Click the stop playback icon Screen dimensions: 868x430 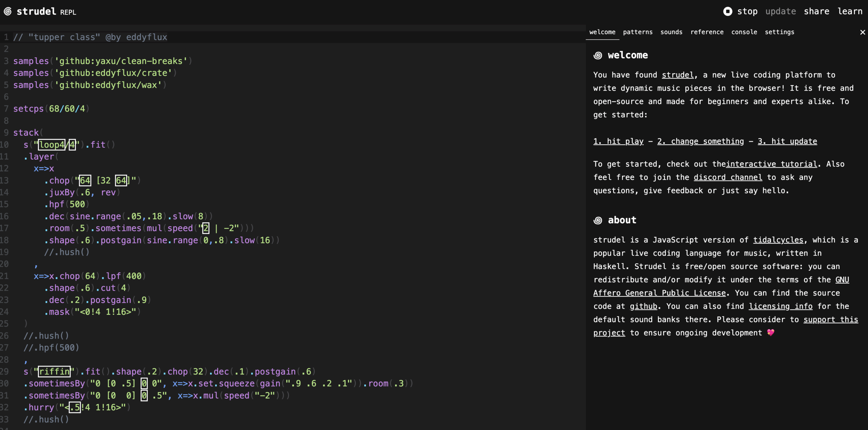coord(728,11)
